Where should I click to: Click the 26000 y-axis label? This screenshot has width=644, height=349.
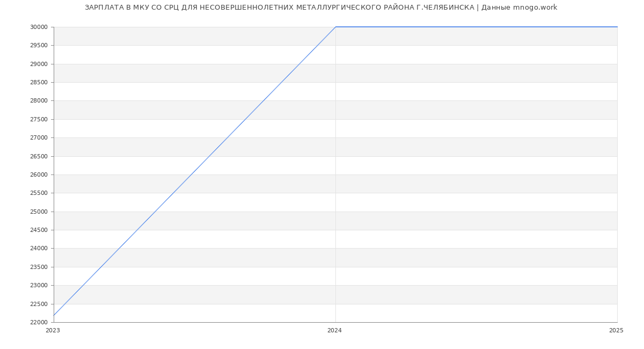[x=39, y=174]
